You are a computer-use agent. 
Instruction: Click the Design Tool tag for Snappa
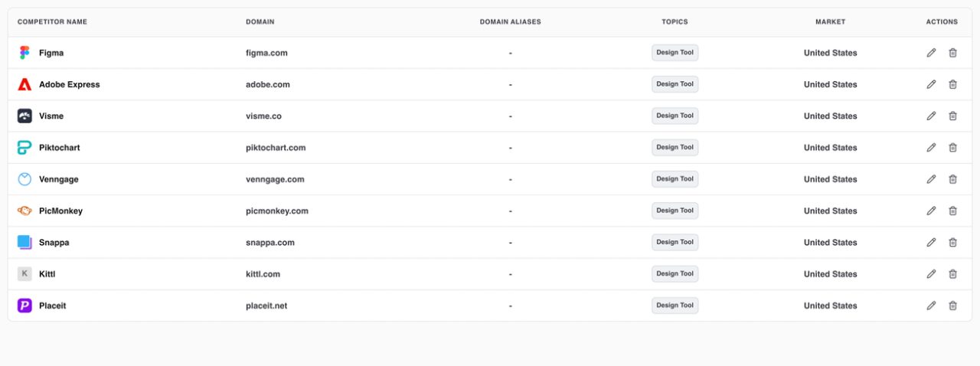(x=675, y=242)
